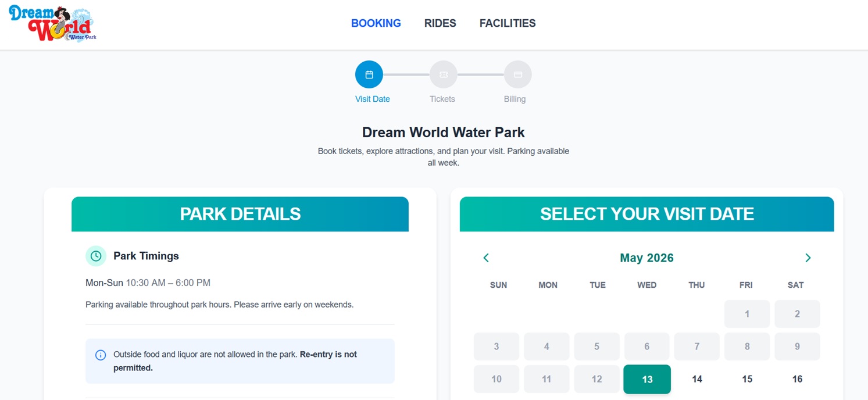
Task: Click the info icon beside outside food notice
Action: pos(101,355)
